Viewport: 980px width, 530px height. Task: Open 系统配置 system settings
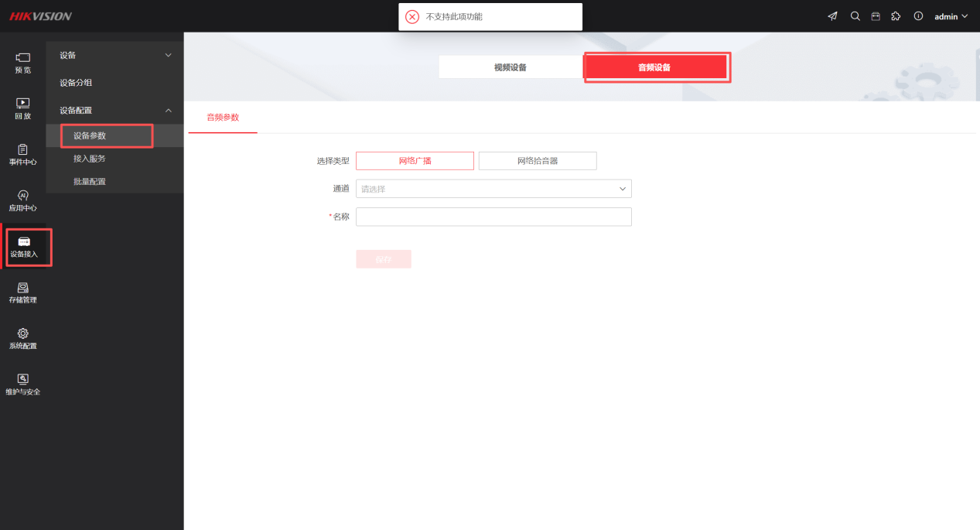23,338
